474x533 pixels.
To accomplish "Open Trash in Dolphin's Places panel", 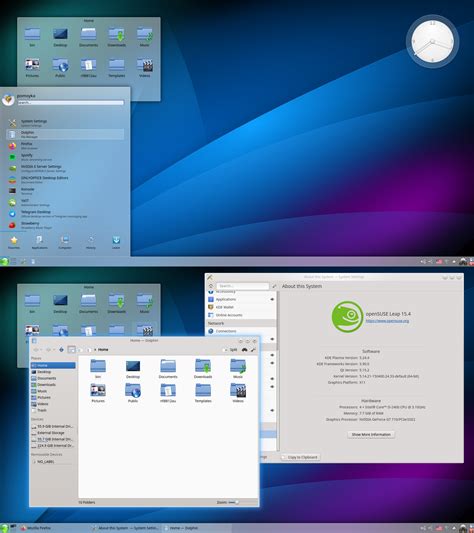I will coord(53,410).
